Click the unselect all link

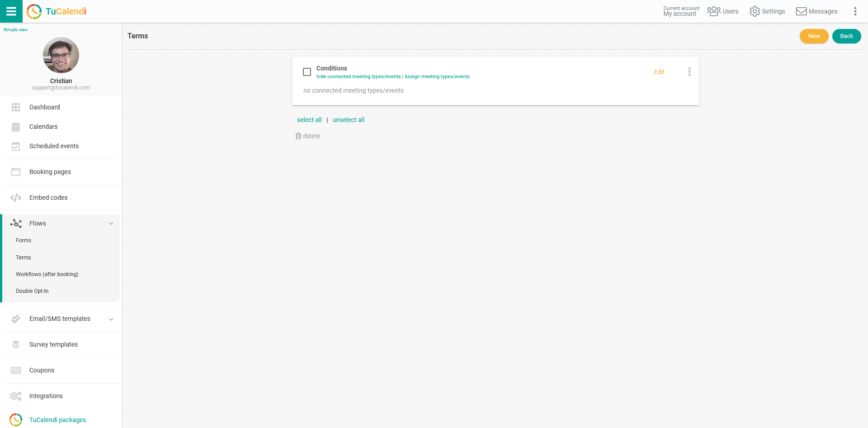pos(348,120)
